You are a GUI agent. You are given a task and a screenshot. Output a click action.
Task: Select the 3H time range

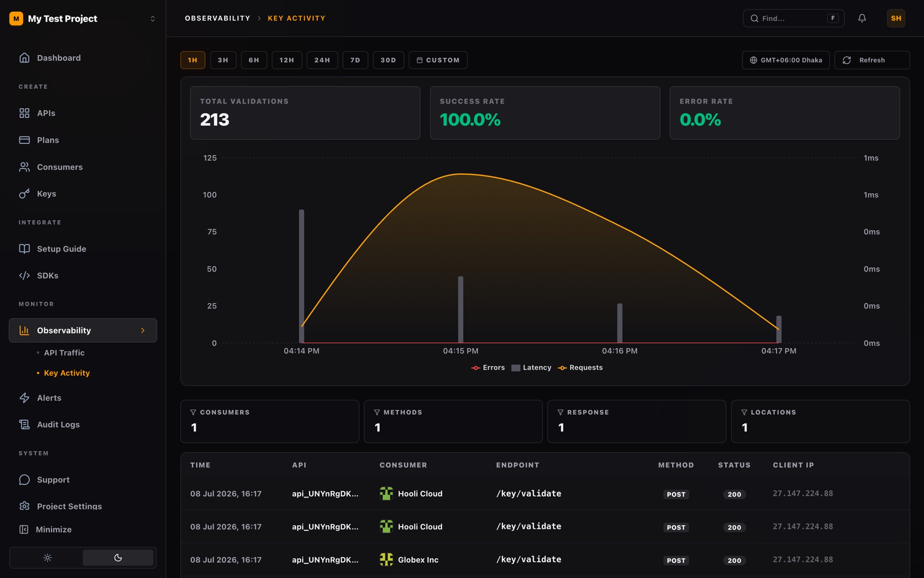[223, 60]
